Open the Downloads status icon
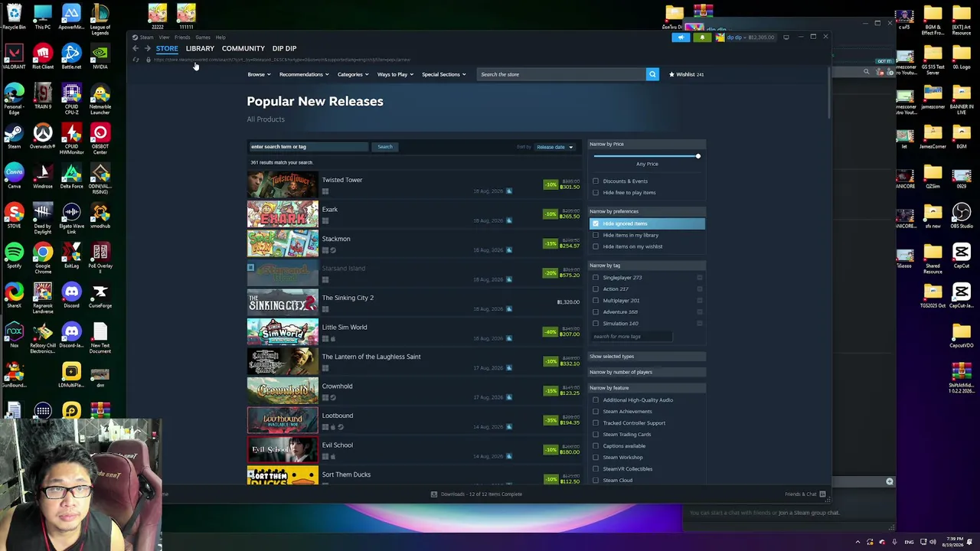The image size is (980, 551). [x=434, y=494]
